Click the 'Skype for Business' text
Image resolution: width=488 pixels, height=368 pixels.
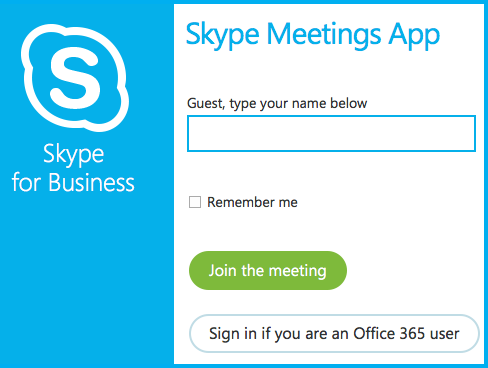(x=73, y=168)
